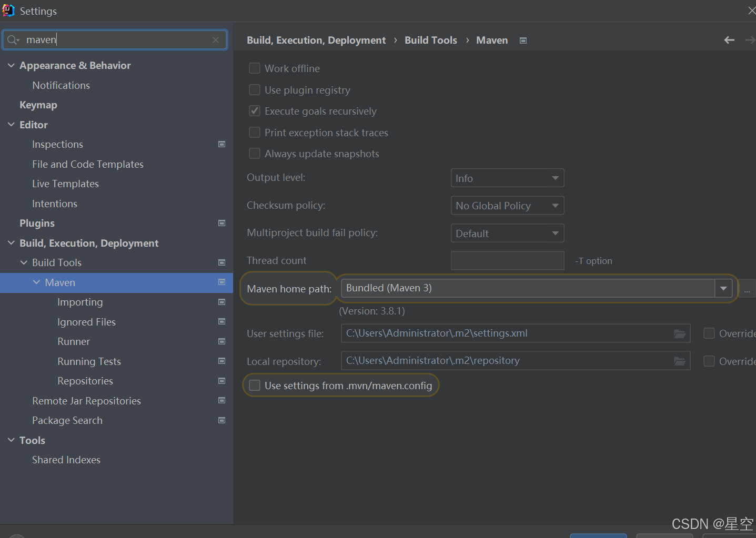The height and width of the screenshot is (538, 756).
Task: Enable Print exception stack traces
Action: 255,133
